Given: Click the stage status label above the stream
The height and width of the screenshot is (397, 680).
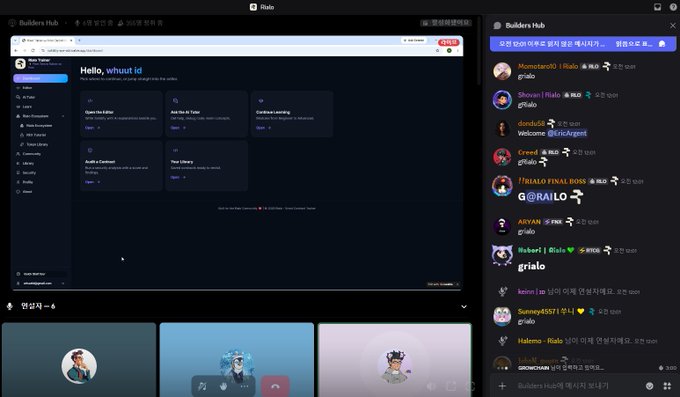Looking at the screenshot, I should coord(446,23).
